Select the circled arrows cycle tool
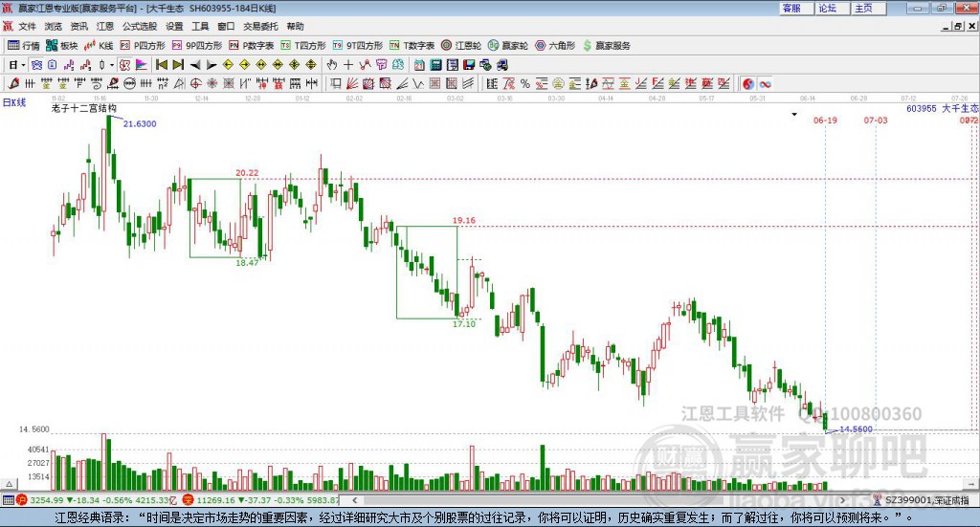The width and height of the screenshot is (980, 527). (129, 83)
